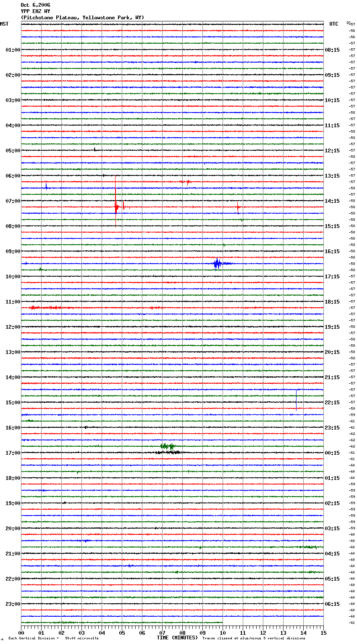Click the 16:15 UTC time label
The height and width of the screenshot is (644, 357).
(332, 251)
